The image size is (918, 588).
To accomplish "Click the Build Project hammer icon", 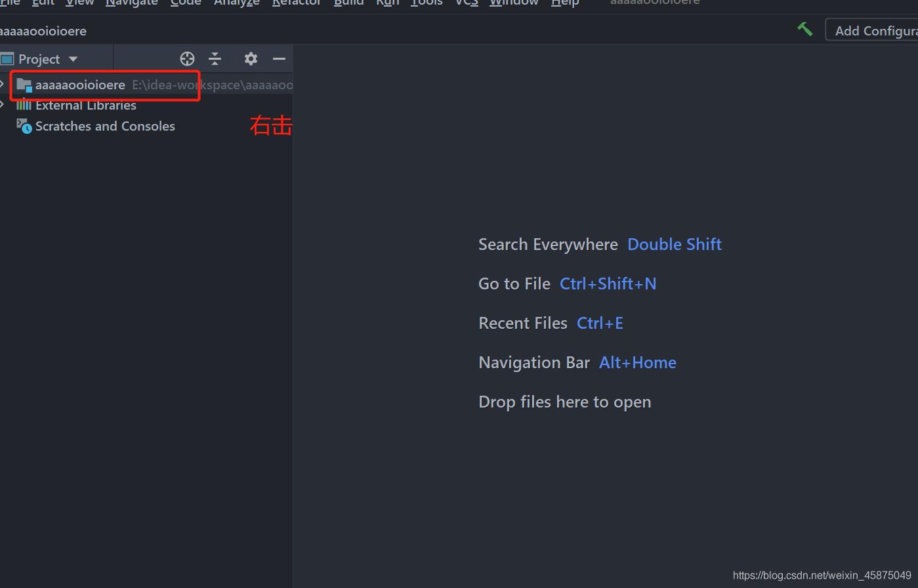I will tap(805, 30).
